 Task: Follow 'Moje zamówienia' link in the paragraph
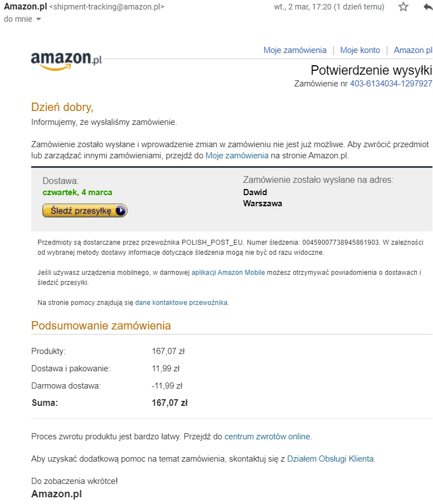(237, 156)
